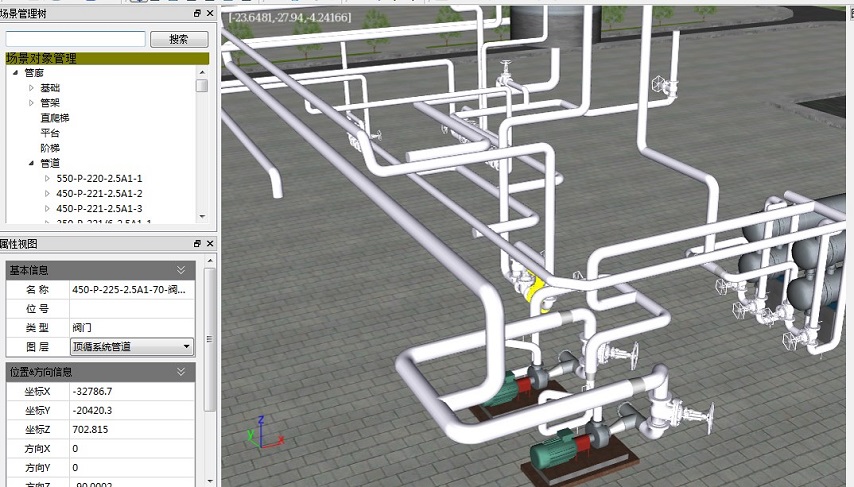Collapse the 管道 tree node
The image size is (854, 487).
31,163
